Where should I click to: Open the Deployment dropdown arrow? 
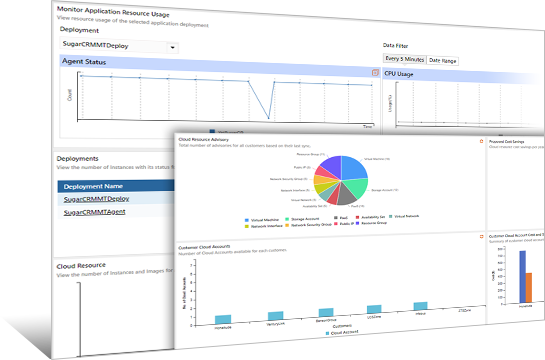pyautogui.click(x=173, y=48)
